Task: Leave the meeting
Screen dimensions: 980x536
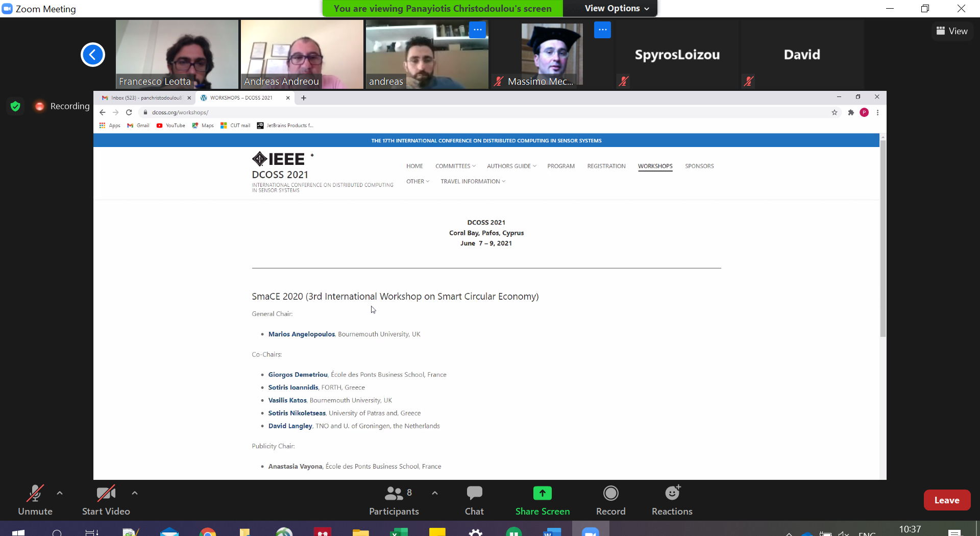Action: 947,500
